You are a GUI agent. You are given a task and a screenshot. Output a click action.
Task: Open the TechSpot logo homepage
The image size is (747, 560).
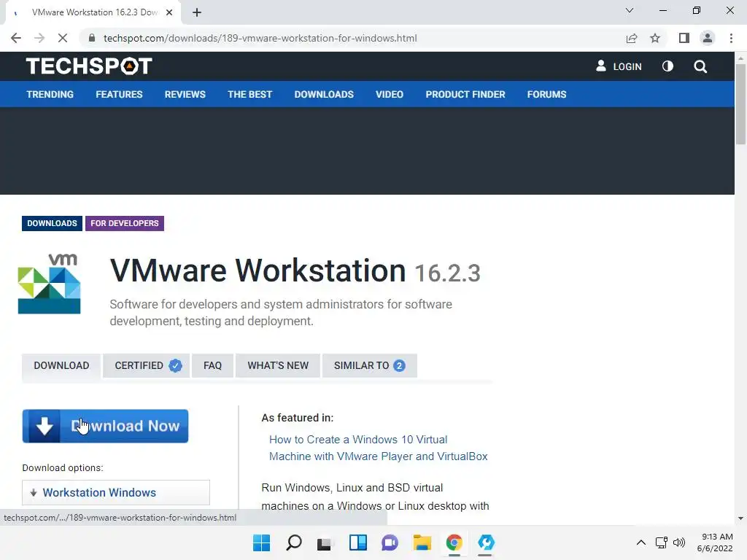[x=89, y=66]
